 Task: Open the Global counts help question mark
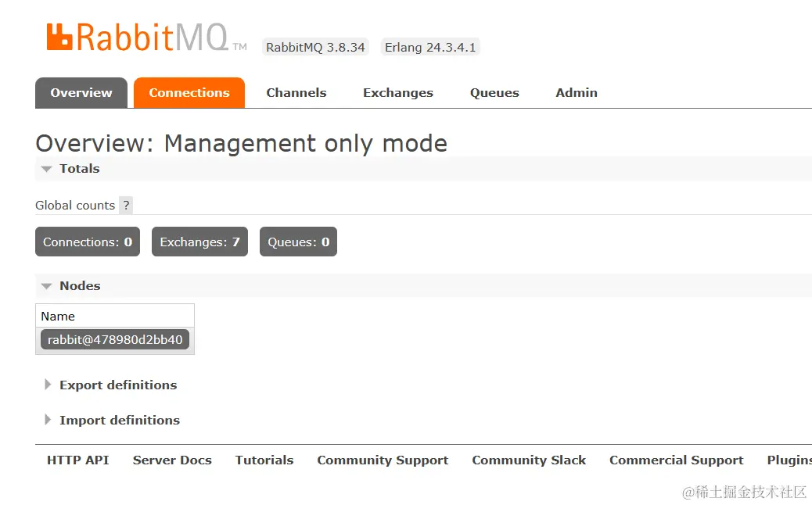click(x=126, y=205)
